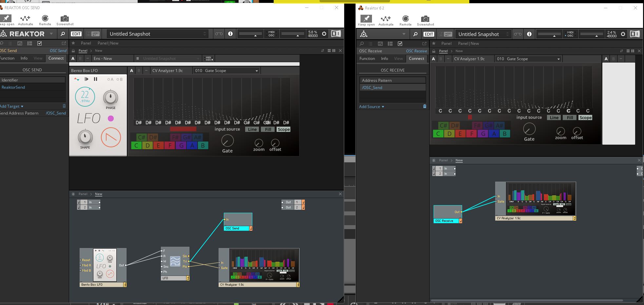Click red E note key in right CV Analyzer
Viewport: 644px width, 305px height.
click(x=460, y=134)
